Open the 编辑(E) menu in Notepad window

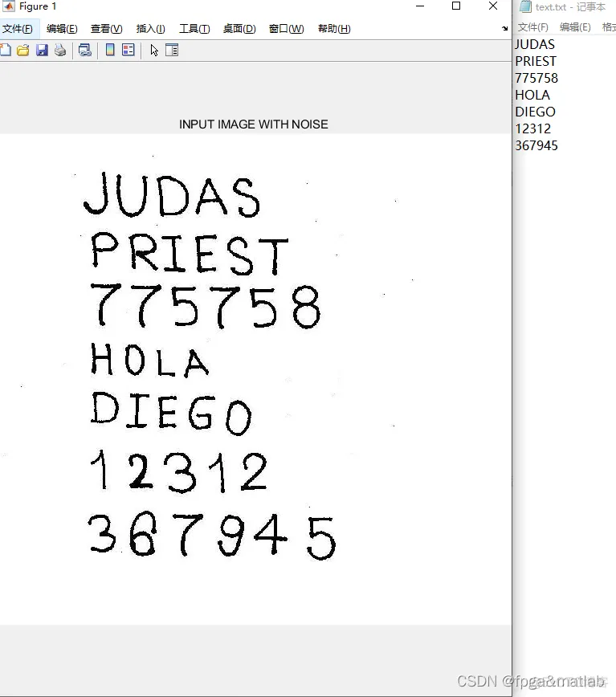(x=575, y=27)
